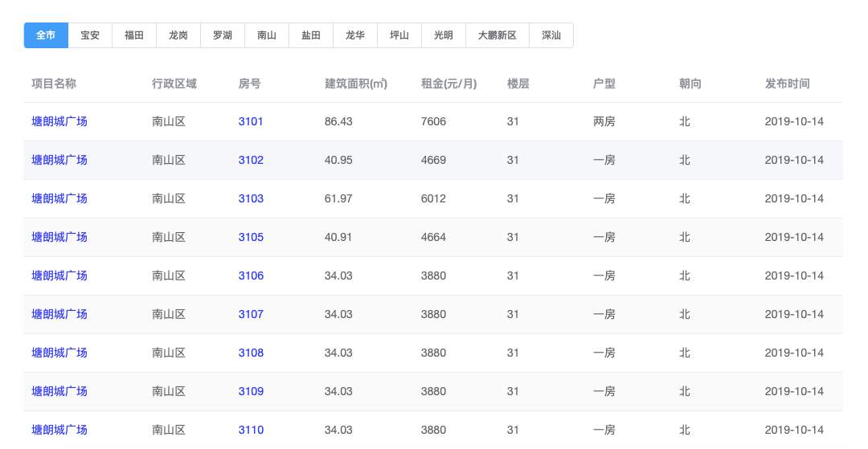Click the 朝向 column header
This screenshot has width=868, height=449.
pyautogui.click(x=690, y=84)
